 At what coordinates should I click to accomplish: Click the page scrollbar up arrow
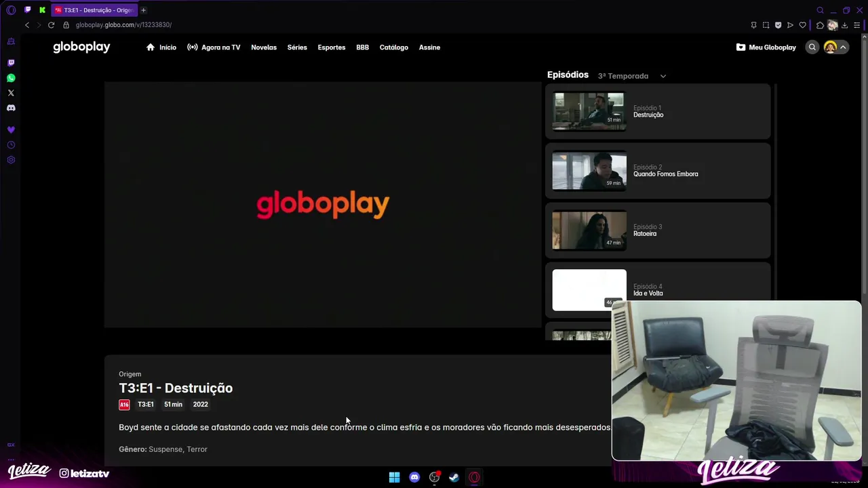click(x=864, y=38)
